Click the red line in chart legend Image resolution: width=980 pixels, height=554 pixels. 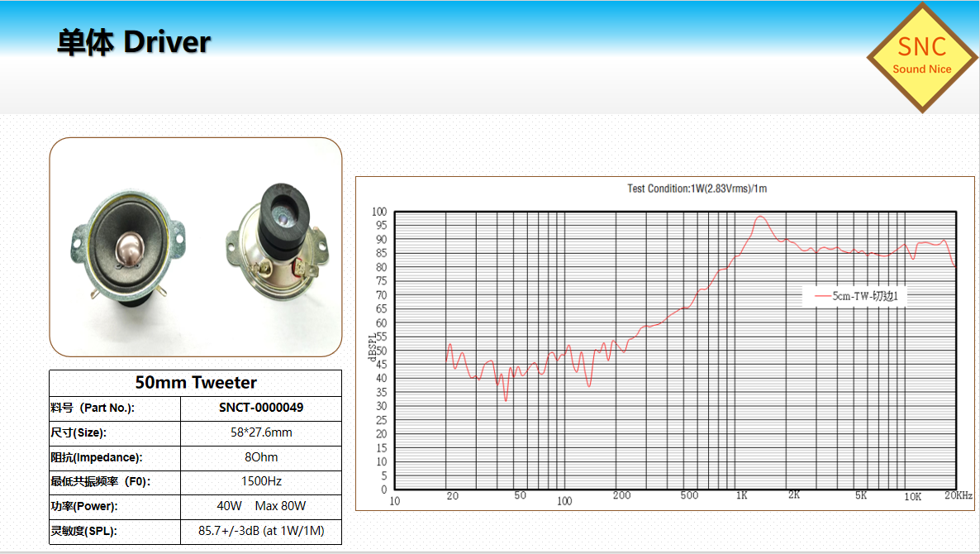click(x=821, y=295)
